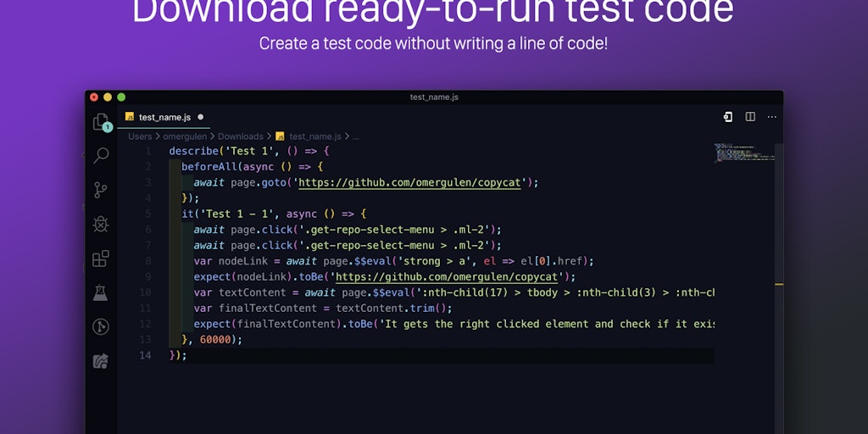Click the github URL in the page.goto line
Screen dimensions: 868x434
tap(409, 182)
